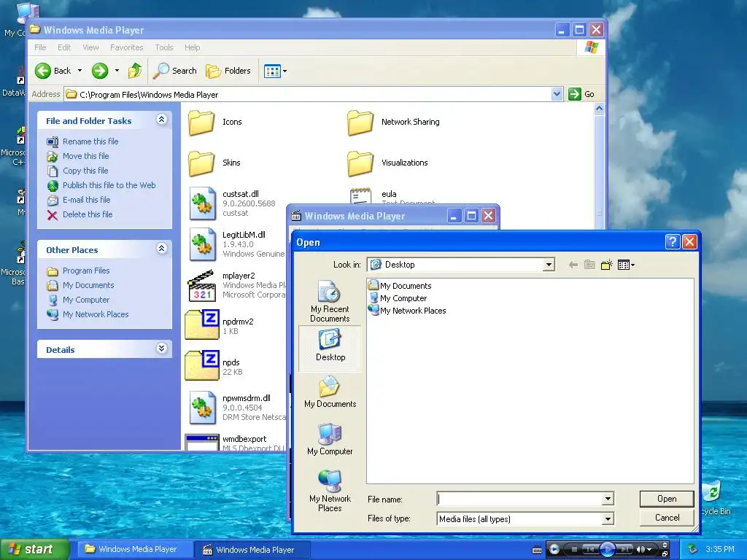Open the Forward button history dropdown arrow
747x560 pixels.
[x=117, y=71]
